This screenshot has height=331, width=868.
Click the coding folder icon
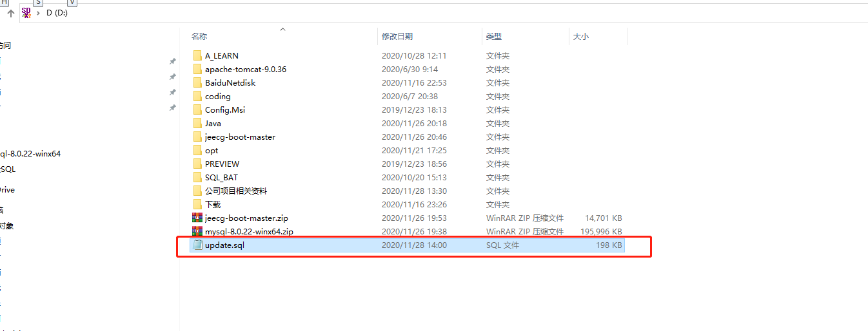tap(197, 96)
